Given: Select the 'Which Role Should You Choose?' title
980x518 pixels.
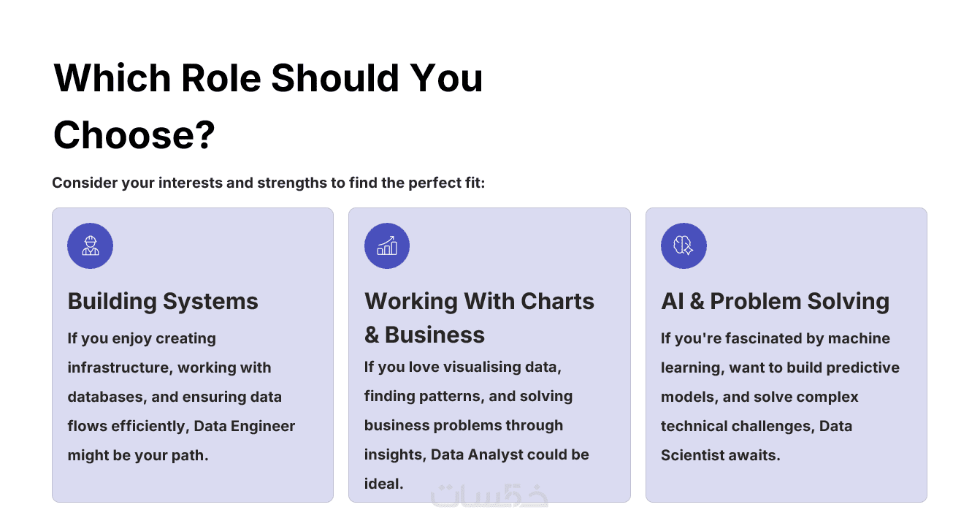Looking at the screenshot, I should (x=268, y=106).
